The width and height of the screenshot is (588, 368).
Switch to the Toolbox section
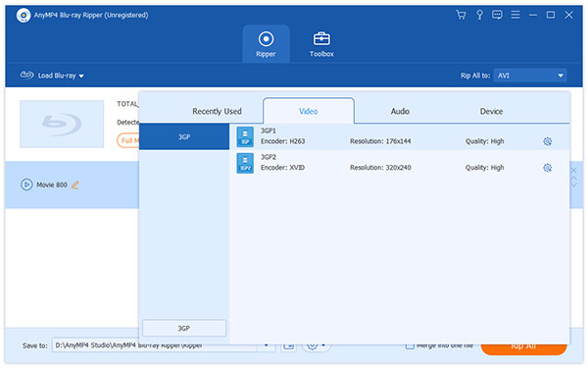(321, 44)
